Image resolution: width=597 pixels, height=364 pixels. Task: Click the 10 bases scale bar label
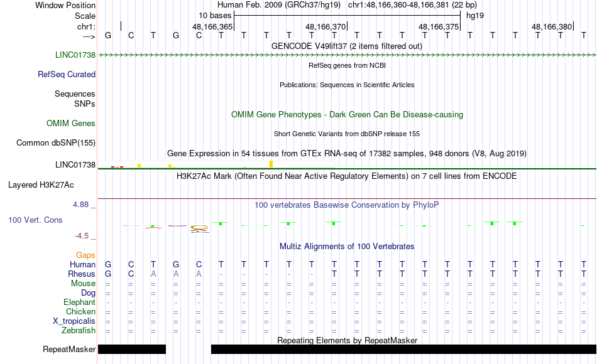[215, 16]
